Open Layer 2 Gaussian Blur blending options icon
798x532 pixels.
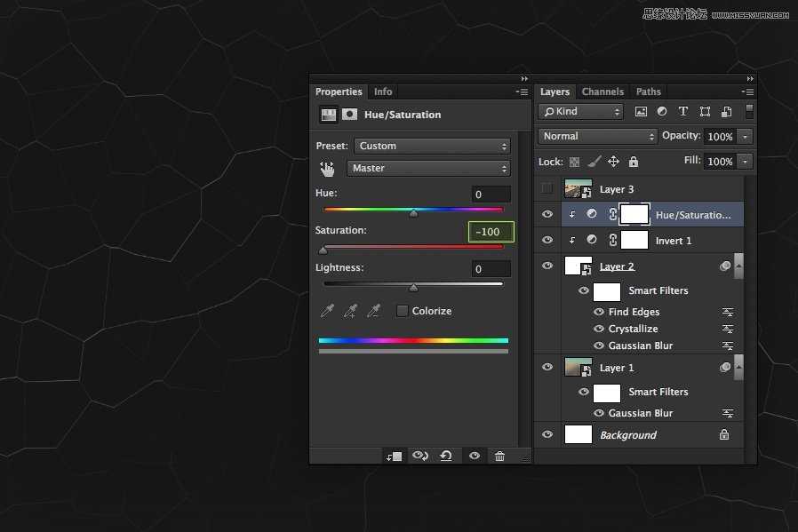728,345
